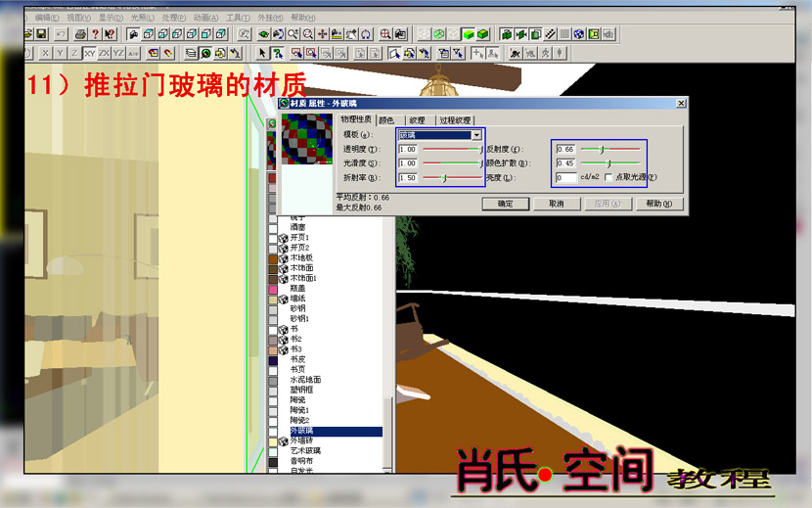Click the 透明度 transparency slider
The height and width of the screenshot is (508, 812).
coord(452,150)
